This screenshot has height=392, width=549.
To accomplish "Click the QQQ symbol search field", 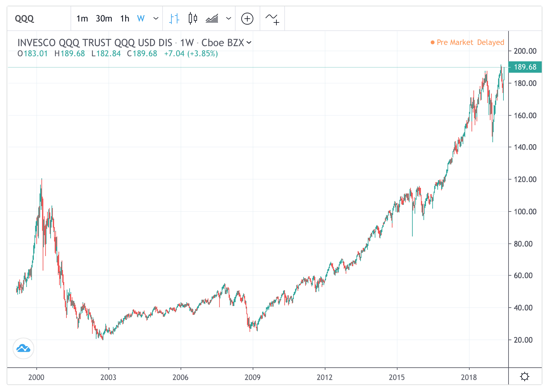I will (x=39, y=19).
